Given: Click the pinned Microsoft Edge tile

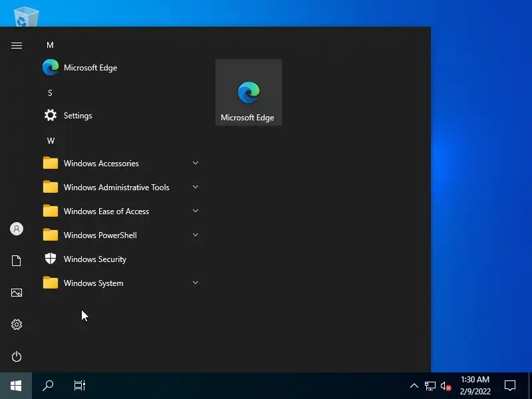Looking at the screenshot, I should pos(248,92).
